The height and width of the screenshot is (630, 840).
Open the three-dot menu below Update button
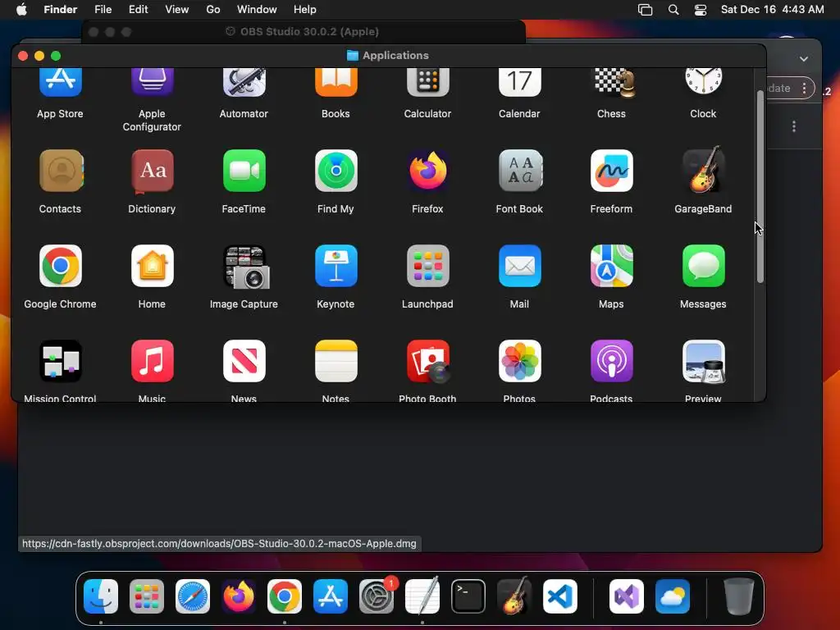793,126
